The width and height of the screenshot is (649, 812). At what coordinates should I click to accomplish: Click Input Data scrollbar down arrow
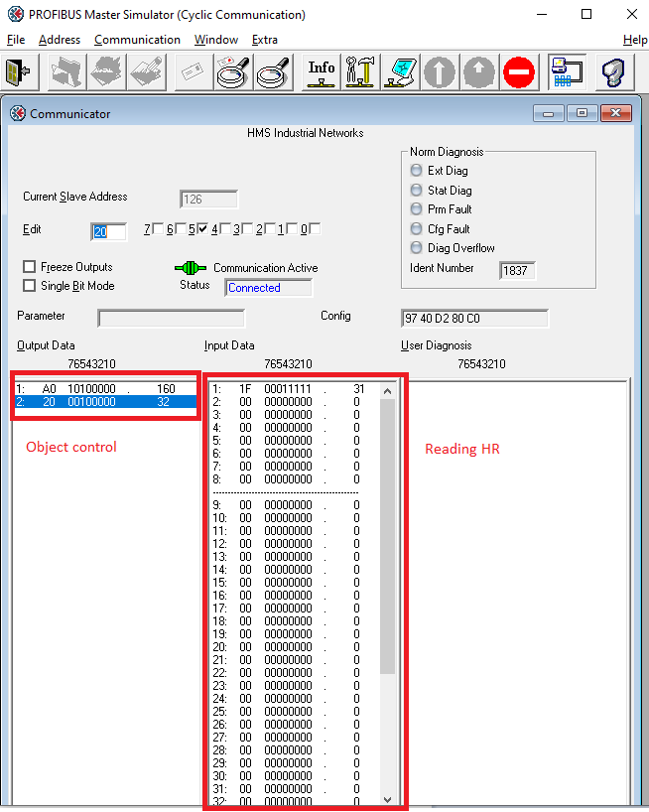coord(387,799)
